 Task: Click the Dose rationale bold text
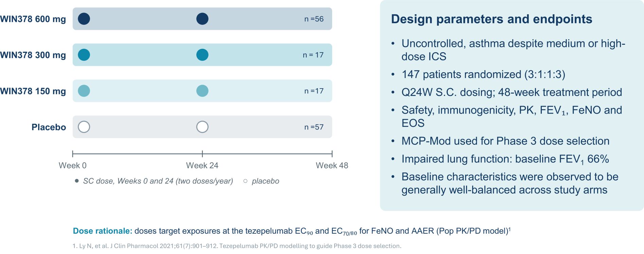click(103, 231)
